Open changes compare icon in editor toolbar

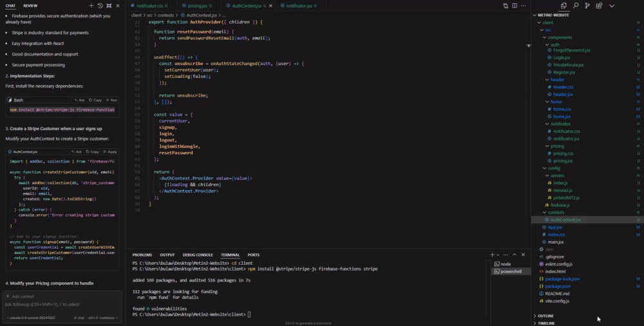[x=506, y=6]
